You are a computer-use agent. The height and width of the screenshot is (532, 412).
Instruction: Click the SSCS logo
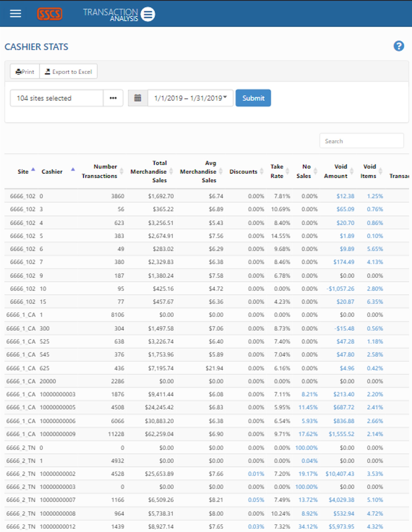50,14
